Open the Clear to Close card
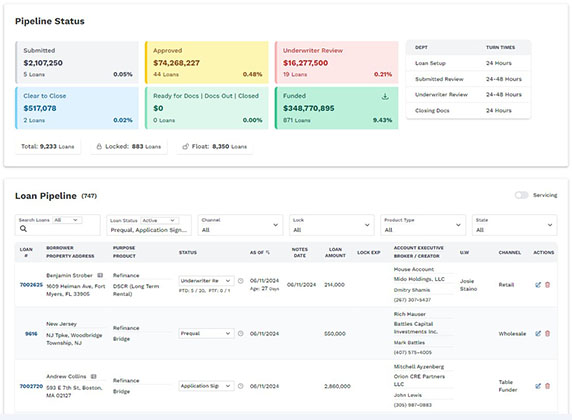 click(x=77, y=108)
